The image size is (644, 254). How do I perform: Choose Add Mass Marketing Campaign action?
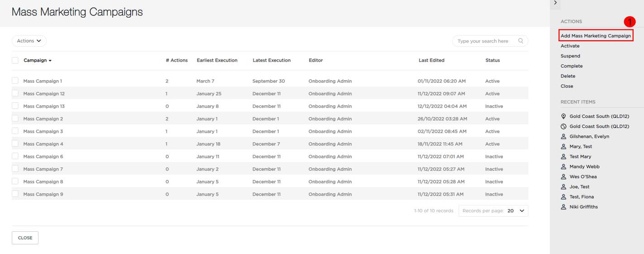coord(596,36)
